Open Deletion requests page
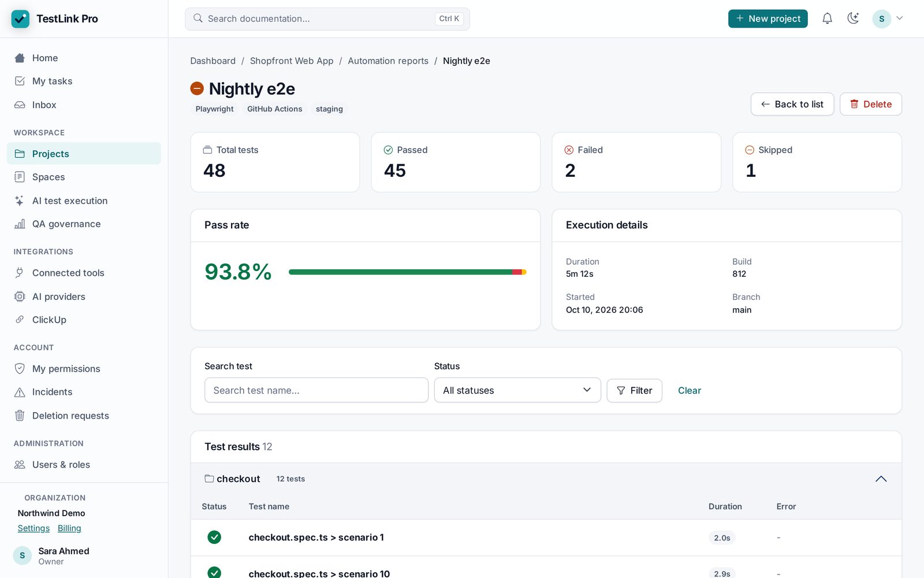The width and height of the screenshot is (924, 578). point(84,416)
